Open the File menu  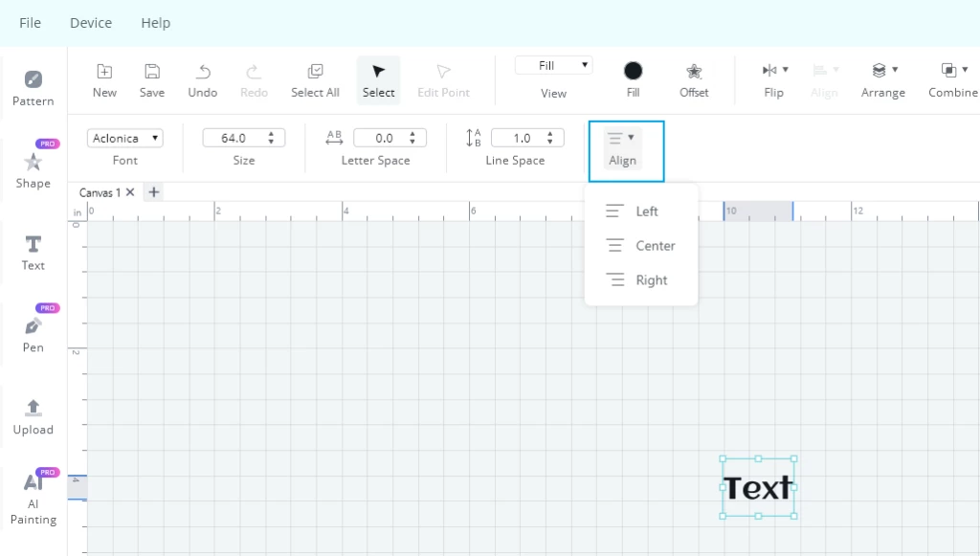(x=30, y=23)
